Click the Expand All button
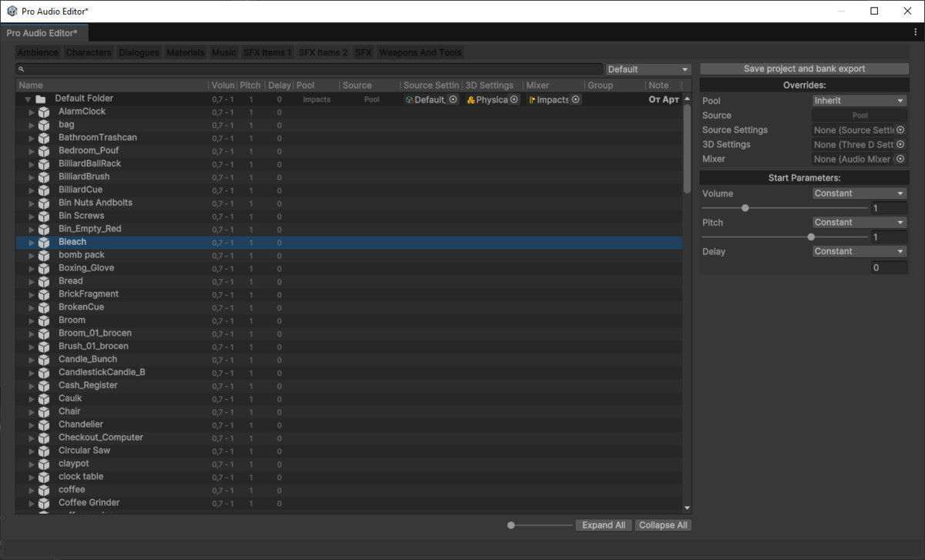 click(x=604, y=525)
